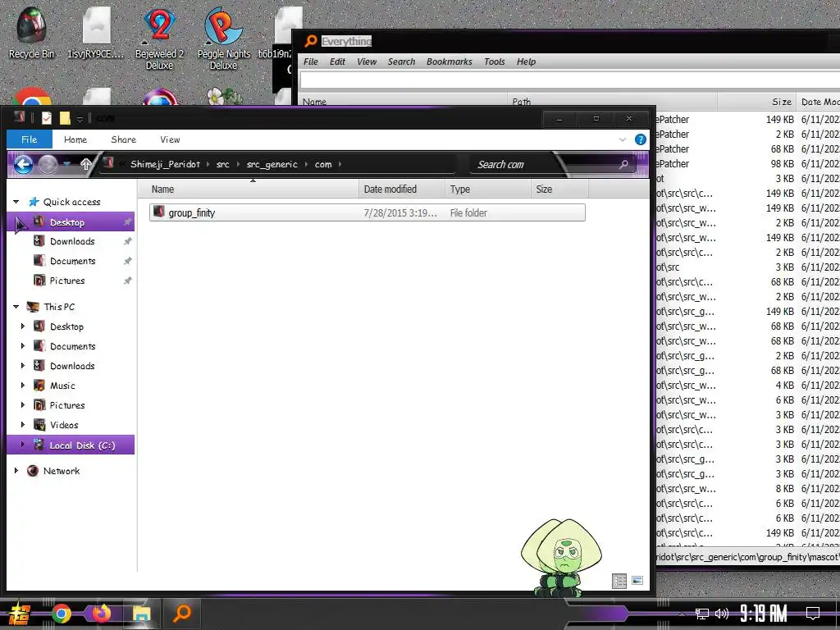Unpin Downloads from Quick access
Viewport: 840px width, 630px height.
127,242
